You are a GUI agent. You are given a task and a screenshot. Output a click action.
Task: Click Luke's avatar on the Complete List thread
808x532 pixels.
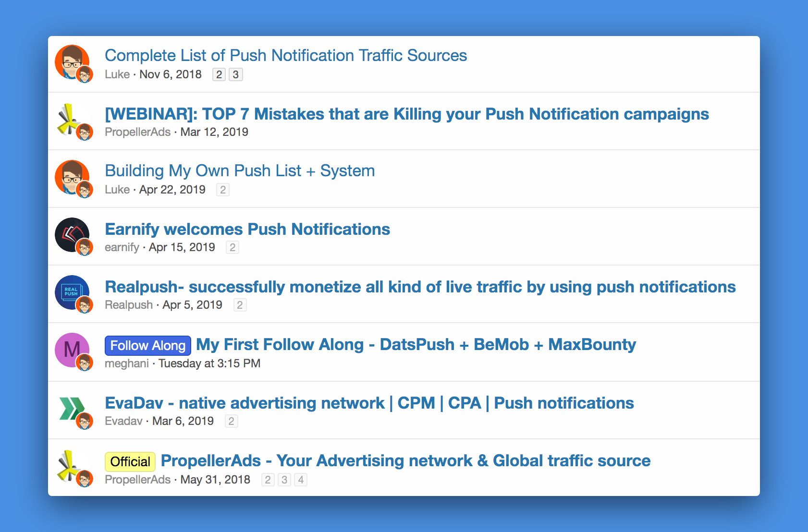click(72, 62)
